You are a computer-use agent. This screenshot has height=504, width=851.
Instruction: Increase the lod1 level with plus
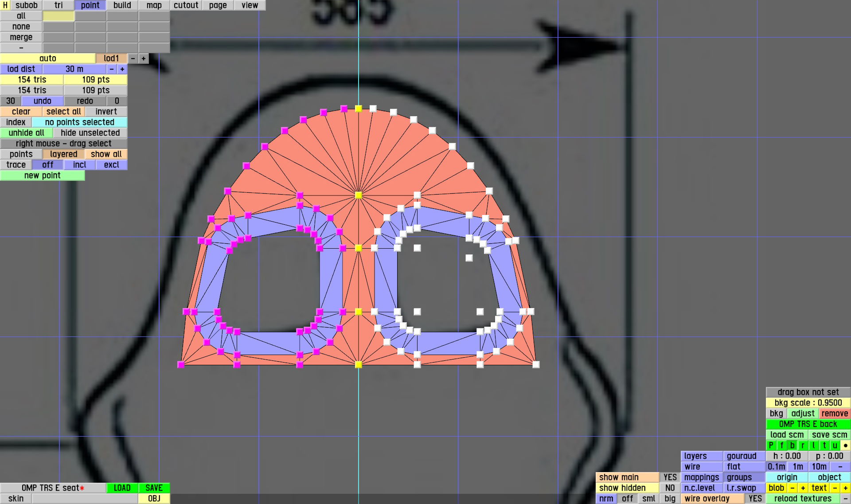click(x=144, y=59)
